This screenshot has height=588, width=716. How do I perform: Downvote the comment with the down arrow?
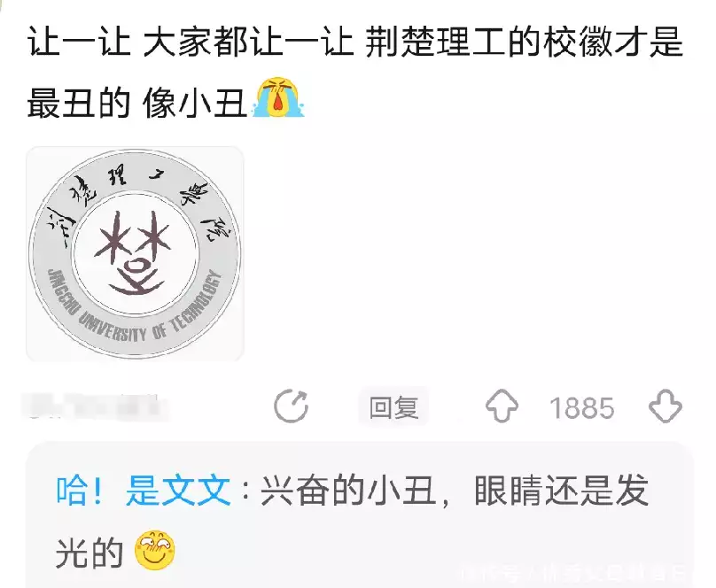665,406
